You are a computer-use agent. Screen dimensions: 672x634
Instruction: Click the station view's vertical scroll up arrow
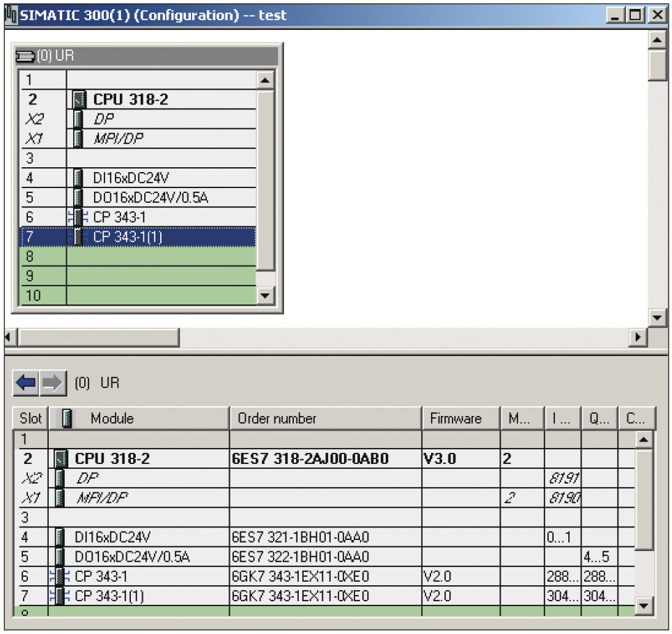click(657, 40)
